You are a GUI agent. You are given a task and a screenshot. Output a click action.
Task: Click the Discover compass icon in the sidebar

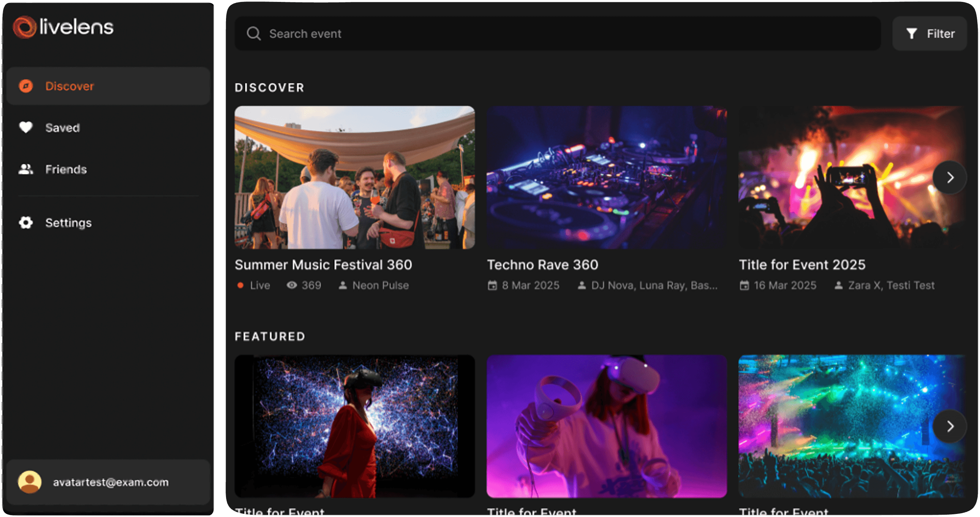coord(26,86)
